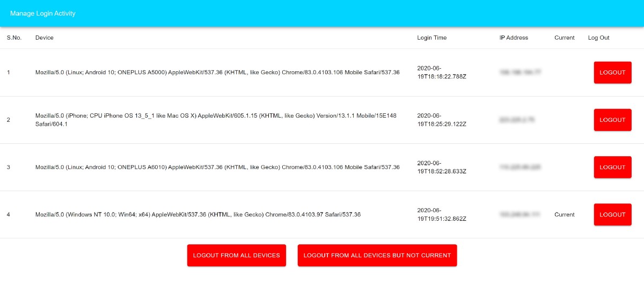Select login time 2020-06-19T18:25:29.122Z
The height and width of the screenshot is (284, 644).
(x=442, y=120)
